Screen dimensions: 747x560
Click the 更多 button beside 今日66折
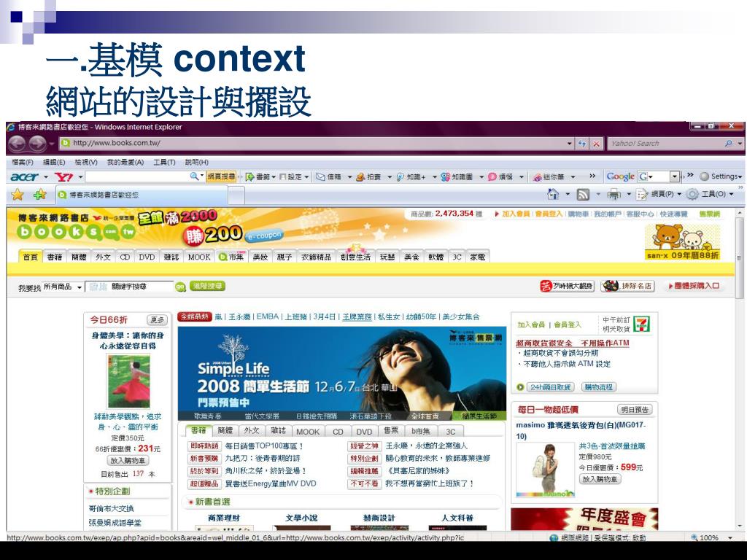(158, 320)
